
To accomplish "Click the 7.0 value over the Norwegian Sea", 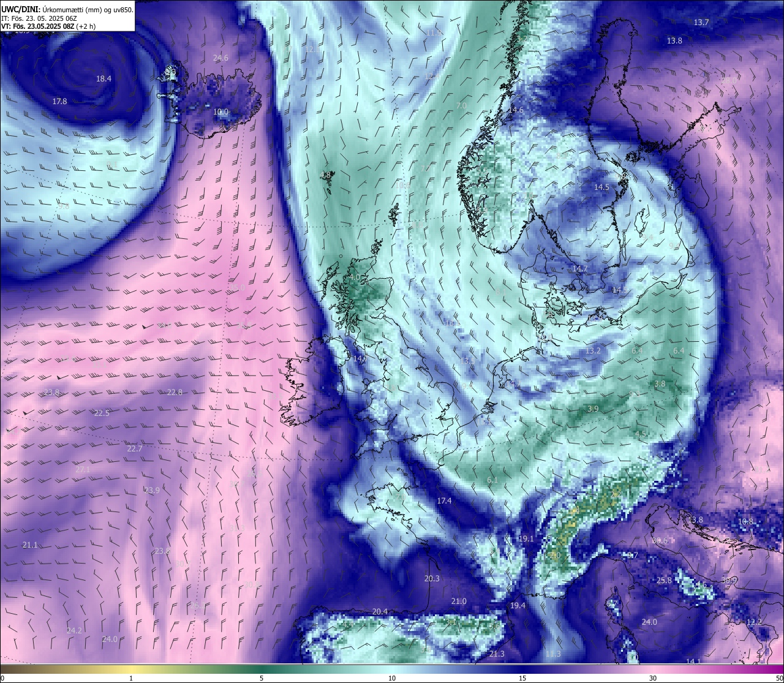I will [x=461, y=105].
